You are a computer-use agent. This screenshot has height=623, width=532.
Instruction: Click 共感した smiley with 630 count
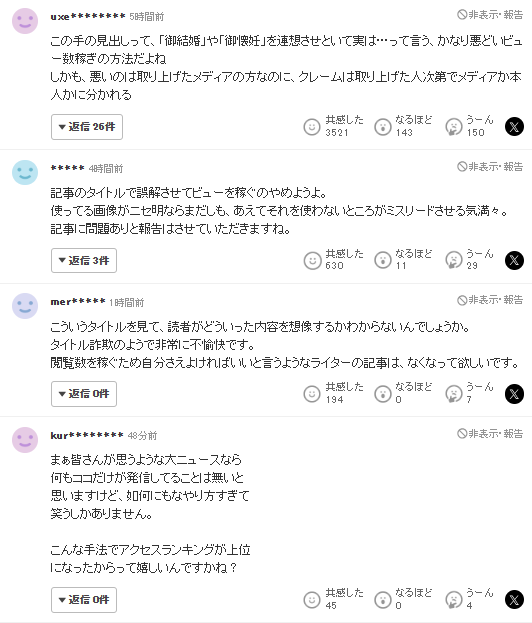click(312, 261)
